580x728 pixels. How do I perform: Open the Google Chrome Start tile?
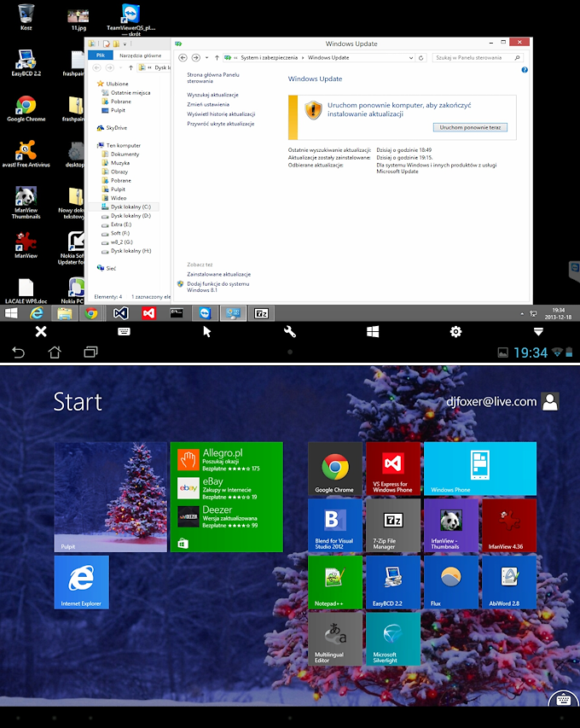pos(335,469)
